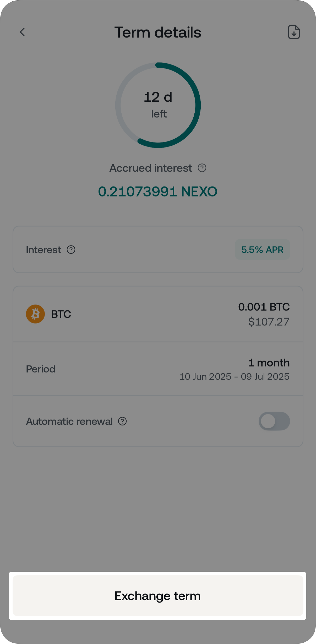Tap the Automatic renewal help icon

tap(122, 421)
